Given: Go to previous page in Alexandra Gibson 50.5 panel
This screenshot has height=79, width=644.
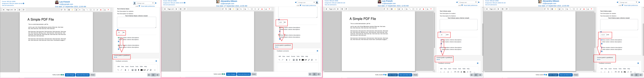Looking at the screenshot, I should pyautogui.click(x=165, y=9).
